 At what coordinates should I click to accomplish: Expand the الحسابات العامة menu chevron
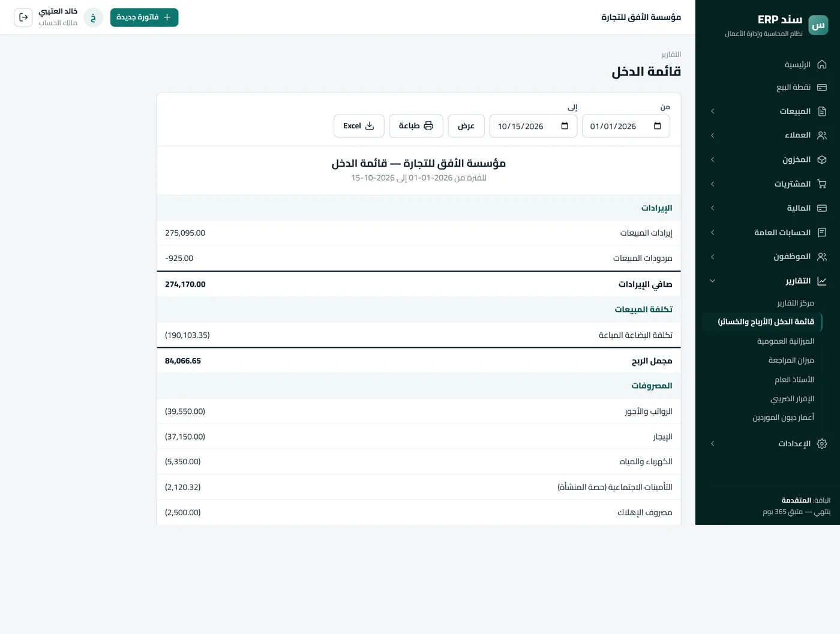(x=712, y=233)
